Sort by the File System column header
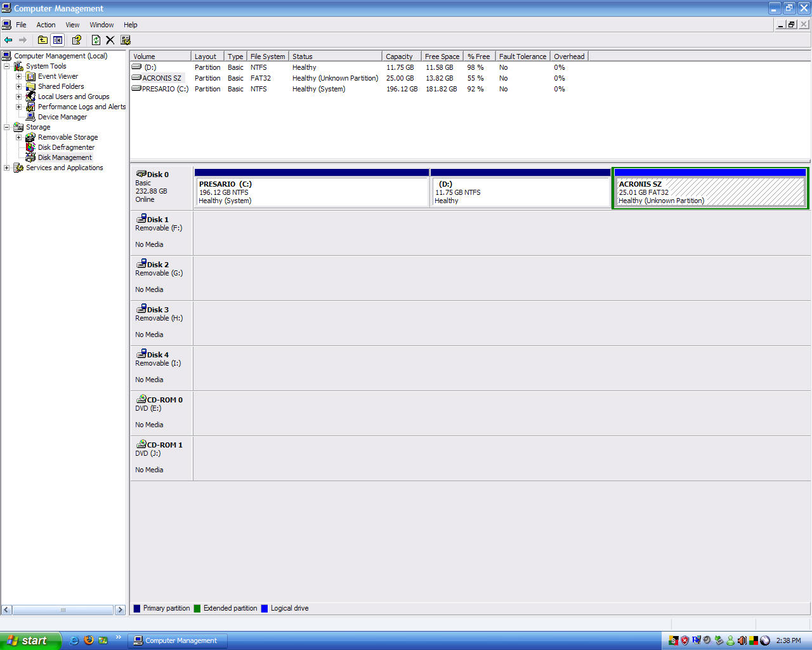Image resolution: width=812 pixels, height=650 pixels. click(268, 56)
